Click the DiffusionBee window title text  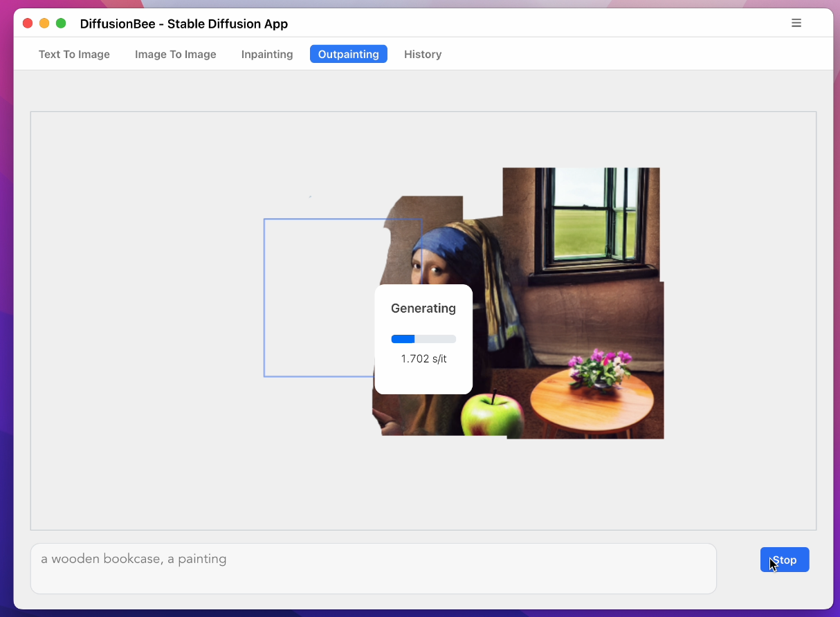tap(183, 24)
